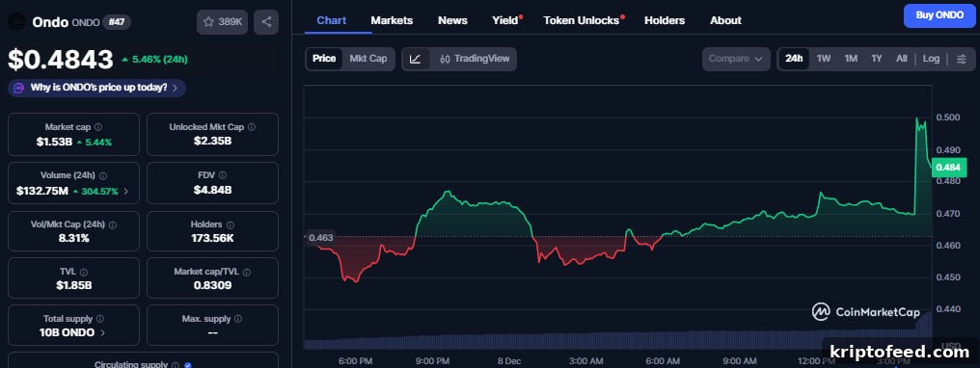Open the Chart tab
Viewport: 980px width, 368px height.
(x=331, y=20)
